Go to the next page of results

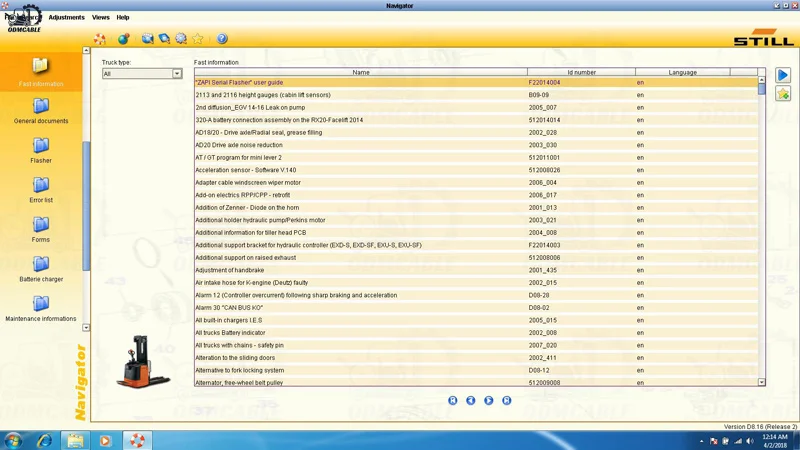[489, 400]
